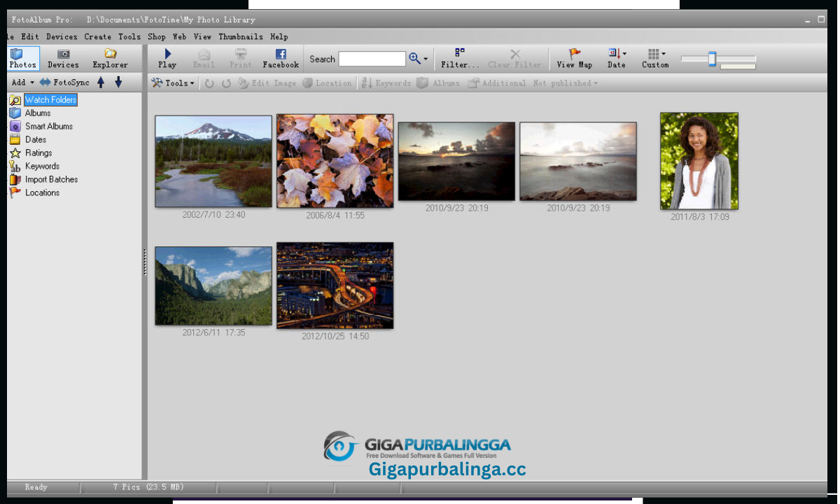Select Ratings in the sidebar

tap(38, 153)
